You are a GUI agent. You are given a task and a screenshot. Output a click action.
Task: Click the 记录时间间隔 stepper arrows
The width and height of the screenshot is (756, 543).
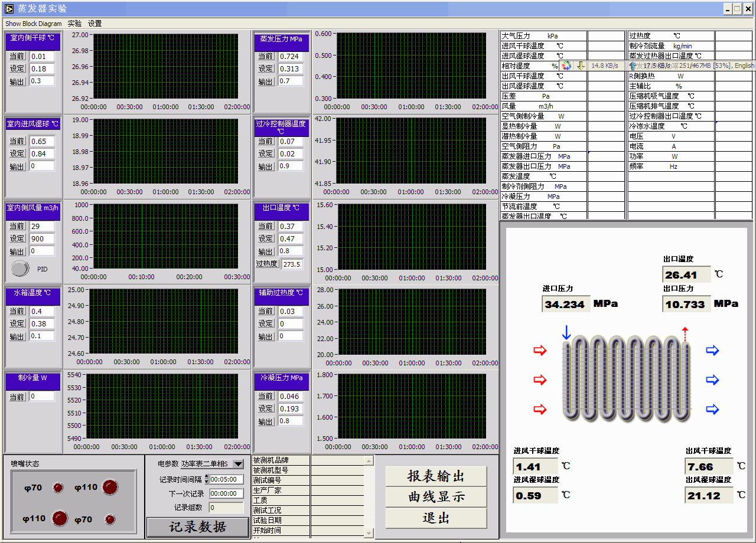point(206,479)
